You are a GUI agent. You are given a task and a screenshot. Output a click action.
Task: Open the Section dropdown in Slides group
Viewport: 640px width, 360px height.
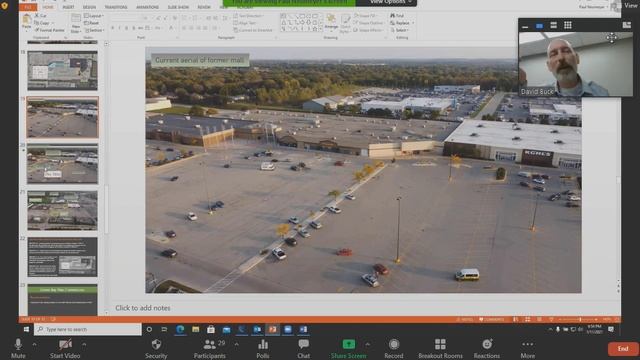click(x=93, y=30)
